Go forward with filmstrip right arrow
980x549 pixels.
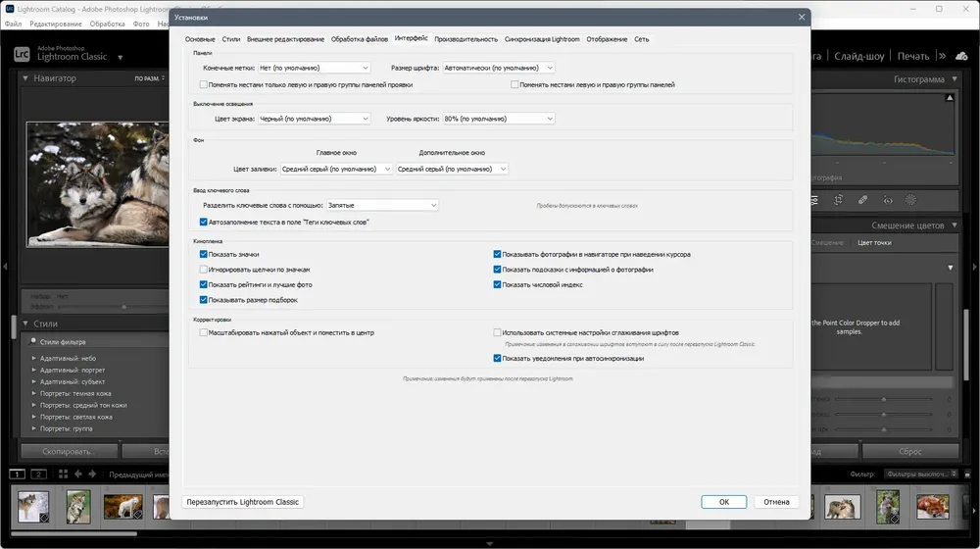(92, 474)
